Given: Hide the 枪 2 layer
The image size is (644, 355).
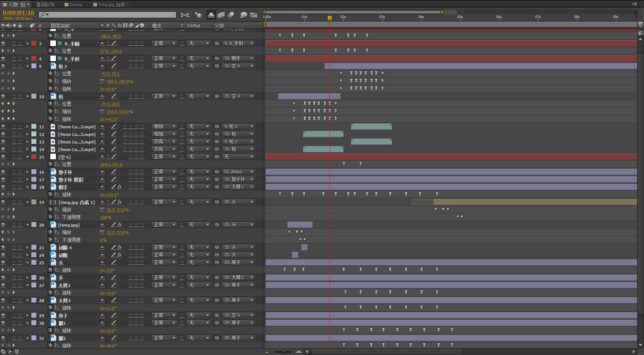Looking at the screenshot, I should (3, 66).
